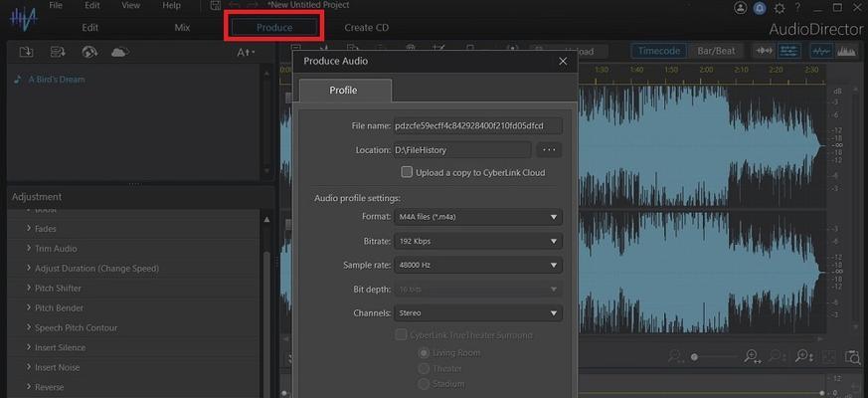Open the Help menu
Viewport: 868px width, 398px height.
172,6
